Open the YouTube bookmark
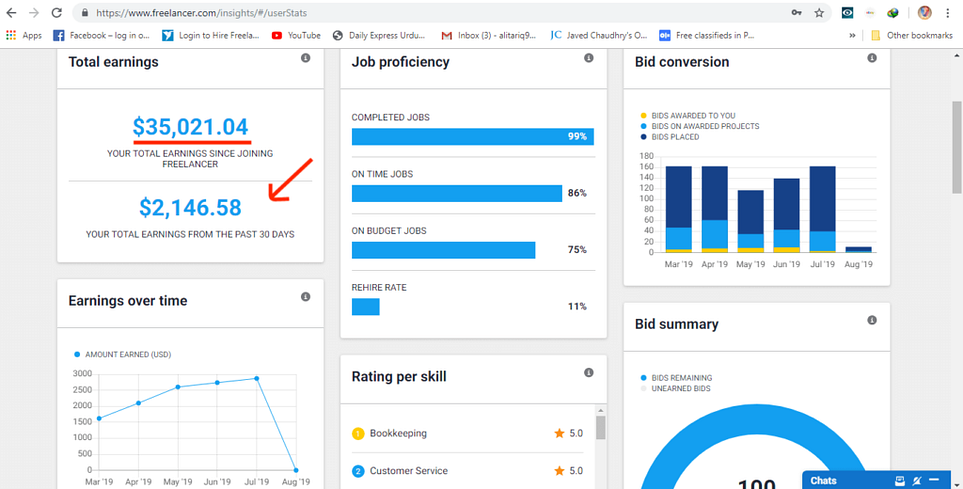 pyautogui.click(x=296, y=36)
